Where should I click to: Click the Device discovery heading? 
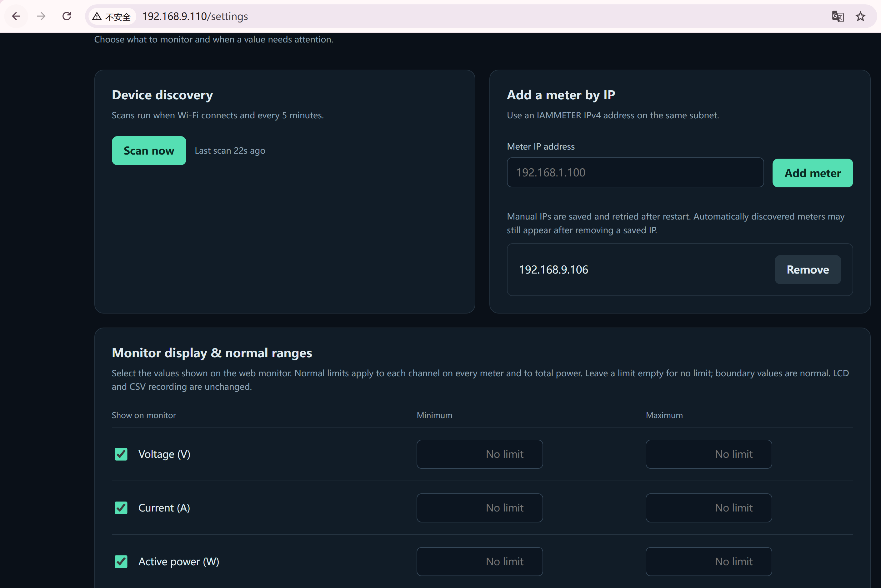pyautogui.click(x=162, y=95)
